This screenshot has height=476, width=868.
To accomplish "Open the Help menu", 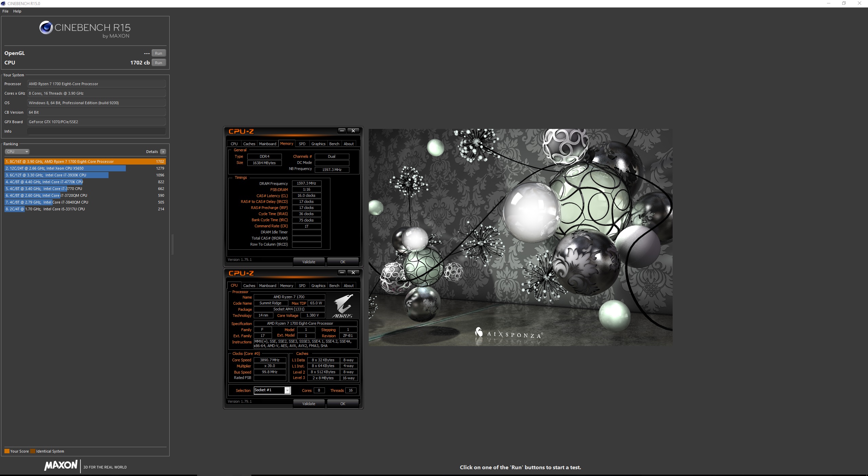I will (17, 11).
